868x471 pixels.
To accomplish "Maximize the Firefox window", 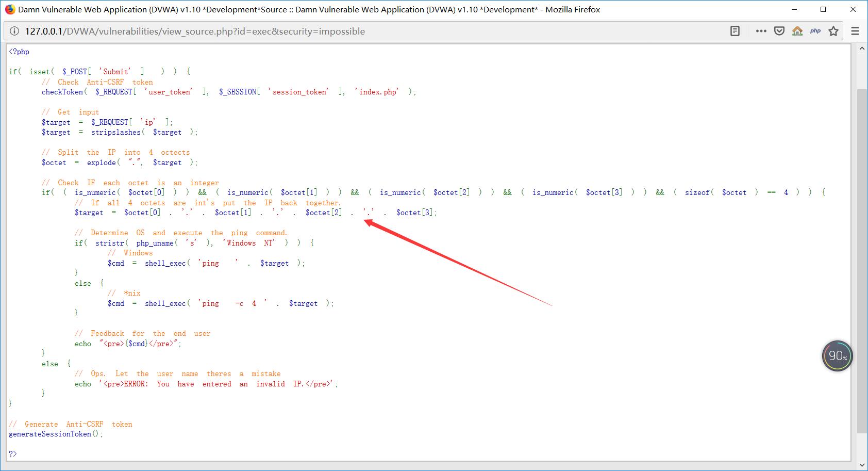I will coord(823,9).
